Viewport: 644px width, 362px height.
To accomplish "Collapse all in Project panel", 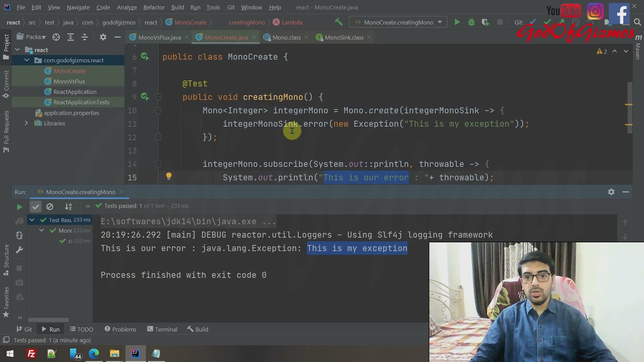I will coord(85,37).
